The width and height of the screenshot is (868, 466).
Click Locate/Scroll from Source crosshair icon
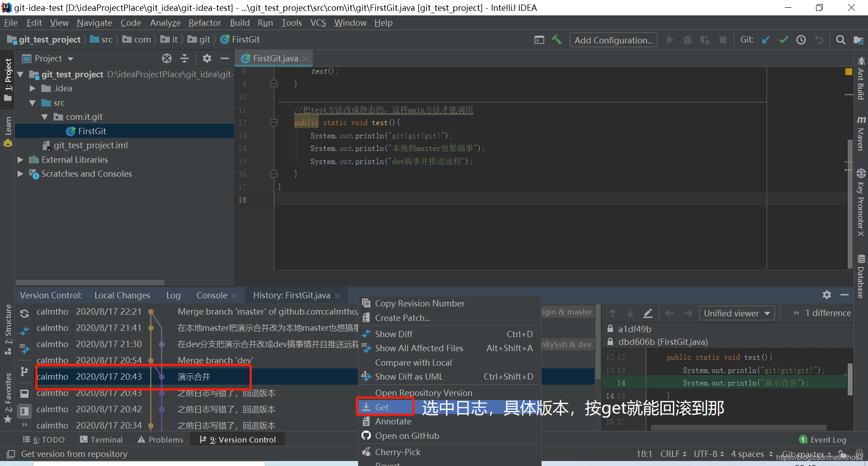pyautogui.click(x=167, y=58)
